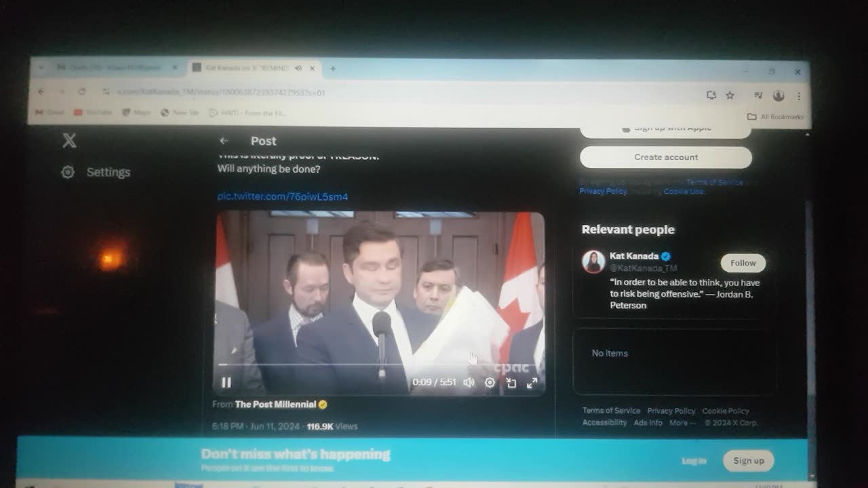
Task: Expand the video to fullscreen
Action: point(532,383)
